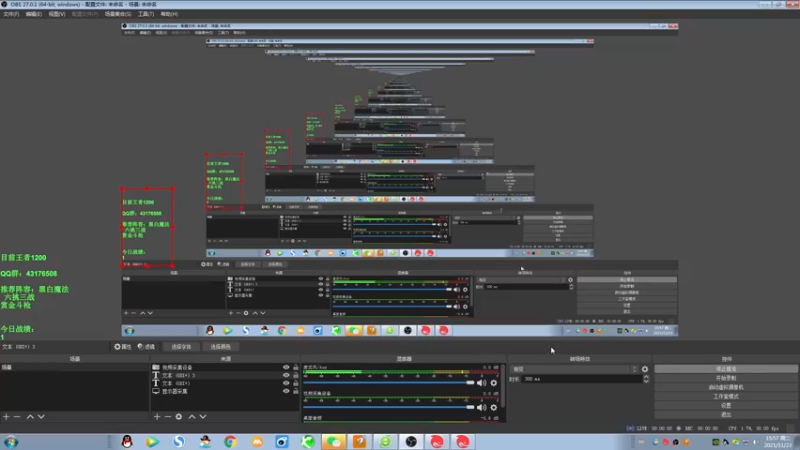Click the 开始录制 button
Viewport: 800px width, 450px height.
pos(726,378)
